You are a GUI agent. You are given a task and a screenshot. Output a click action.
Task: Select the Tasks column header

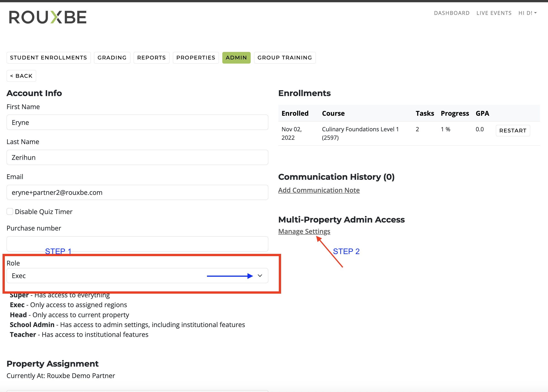425,113
